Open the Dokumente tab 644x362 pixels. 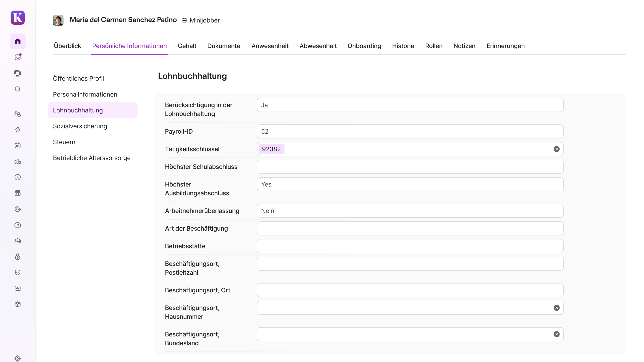pyautogui.click(x=223, y=46)
